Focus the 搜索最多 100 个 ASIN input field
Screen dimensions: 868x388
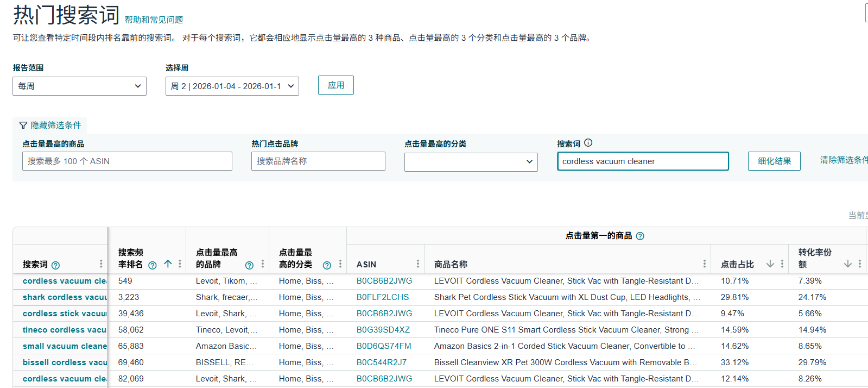click(x=127, y=161)
